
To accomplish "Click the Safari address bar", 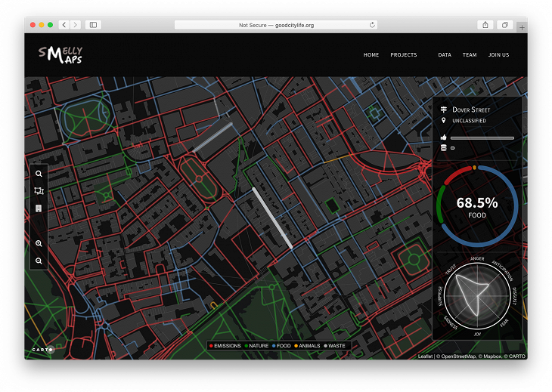I will pyautogui.click(x=276, y=25).
